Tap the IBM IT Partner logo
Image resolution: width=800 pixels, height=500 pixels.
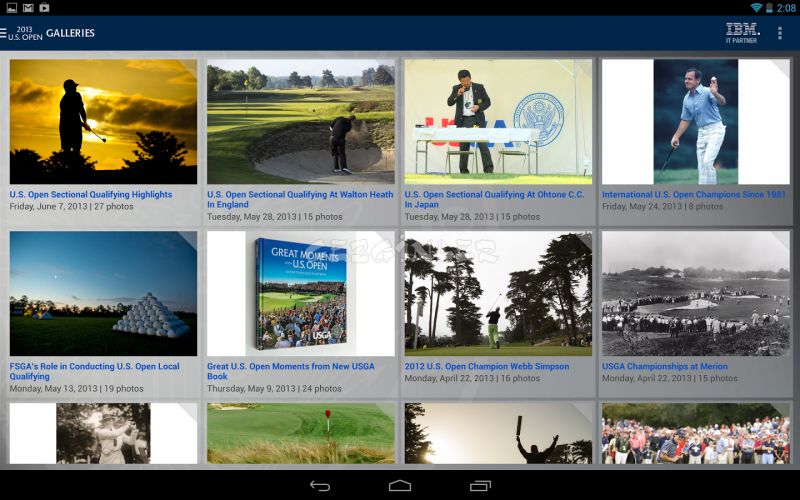pyautogui.click(x=742, y=33)
